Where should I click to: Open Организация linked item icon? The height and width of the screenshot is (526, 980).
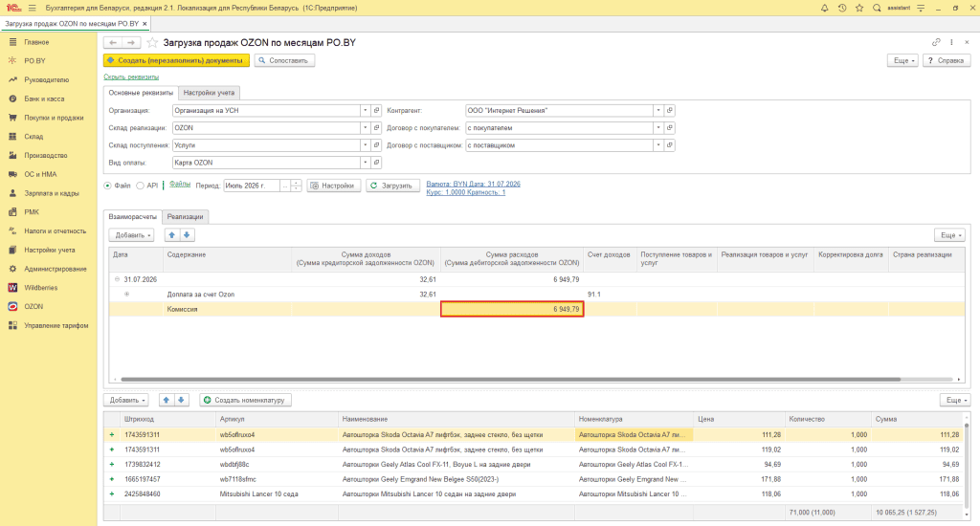[376, 110]
